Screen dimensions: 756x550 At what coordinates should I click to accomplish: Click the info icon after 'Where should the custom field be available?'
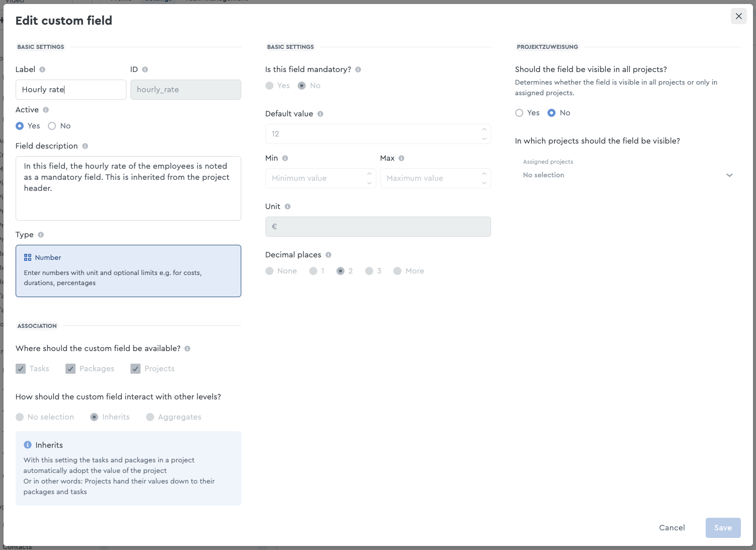[187, 349]
